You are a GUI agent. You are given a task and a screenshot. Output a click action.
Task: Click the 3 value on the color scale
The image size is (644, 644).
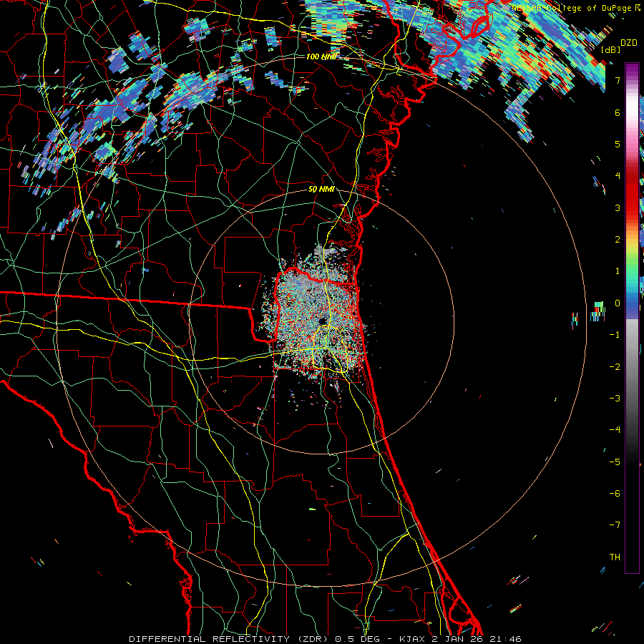click(618, 208)
